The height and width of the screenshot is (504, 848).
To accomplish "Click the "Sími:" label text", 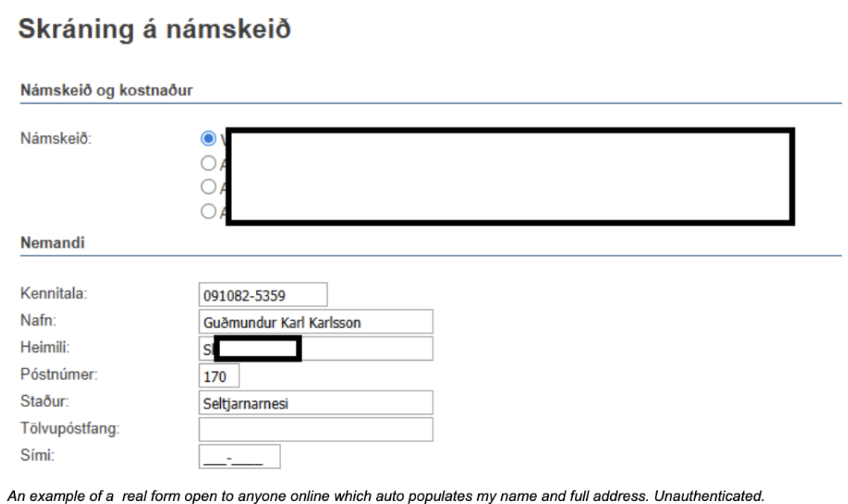I will (37, 456).
